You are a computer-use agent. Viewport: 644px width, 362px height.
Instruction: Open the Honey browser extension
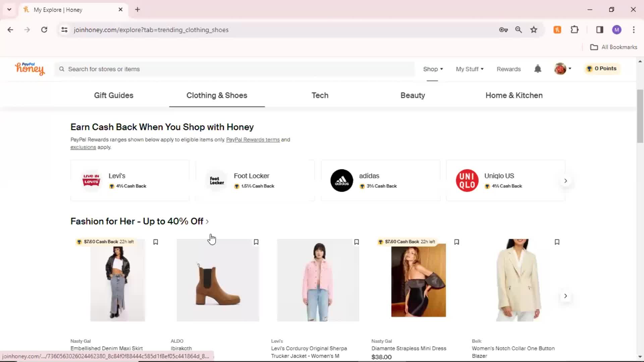(557, 29)
